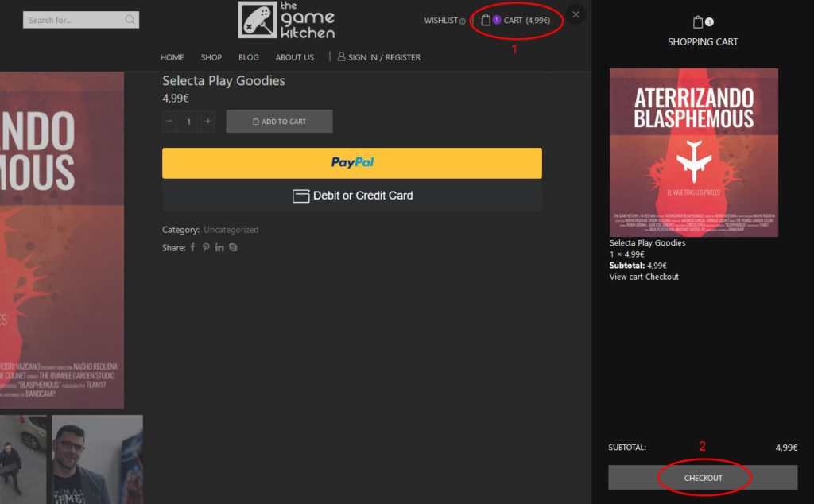Focus the Search for... input field
The image size is (814, 504).
[73, 20]
